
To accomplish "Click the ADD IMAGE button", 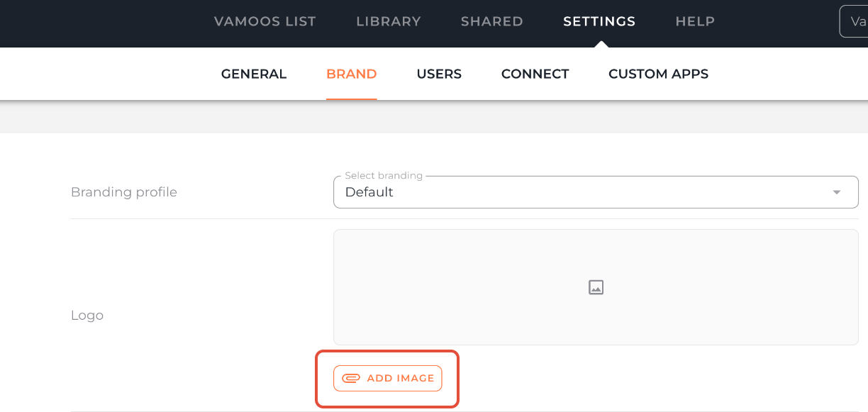I will coord(387,378).
